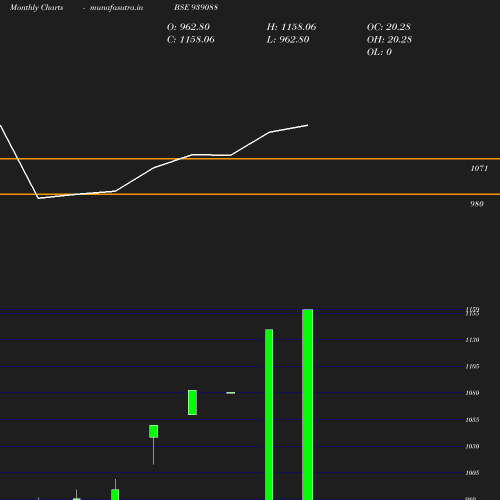The image size is (500, 500).
Task: Select the "H: 1158.06" high value
Action: pos(291,27)
